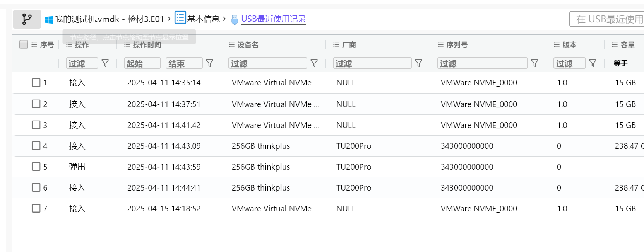
Task: Click the 版本 column menu icon
Action: (557, 45)
